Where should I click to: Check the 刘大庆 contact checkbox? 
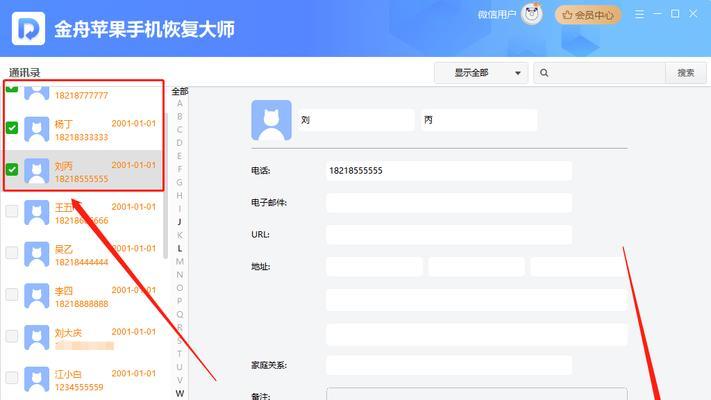tap(12, 336)
